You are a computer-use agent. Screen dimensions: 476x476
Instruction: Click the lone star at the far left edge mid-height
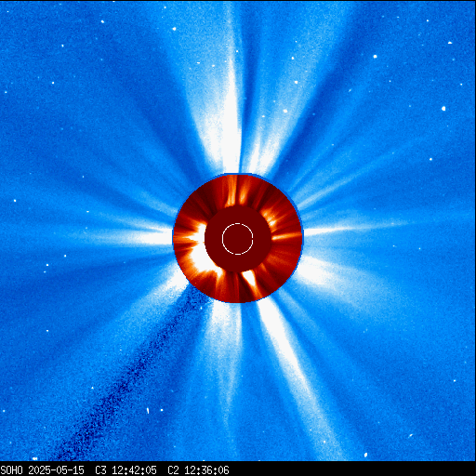point(15,201)
